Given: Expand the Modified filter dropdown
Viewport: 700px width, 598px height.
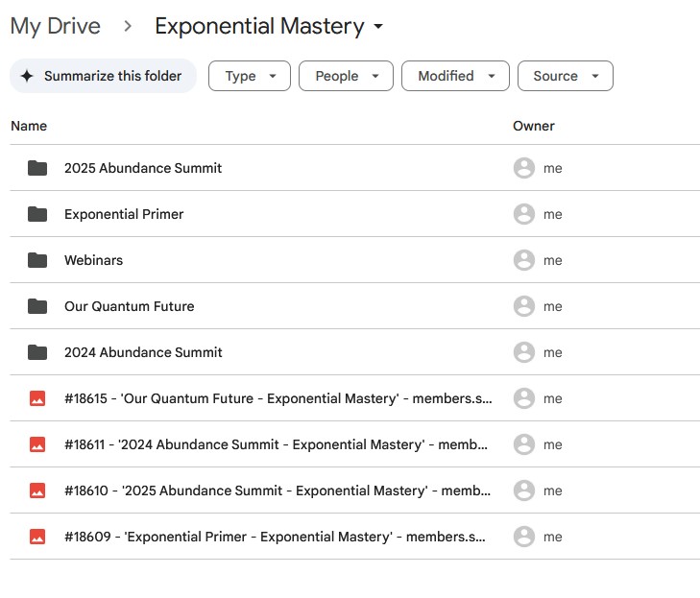Looking at the screenshot, I should click(x=454, y=76).
